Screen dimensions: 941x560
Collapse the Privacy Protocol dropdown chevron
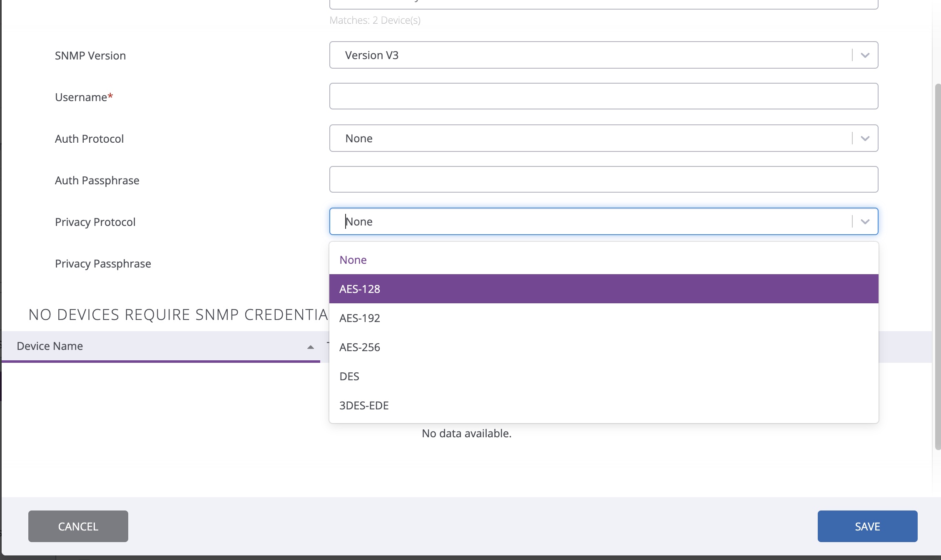pyautogui.click(x=865, y=222)
